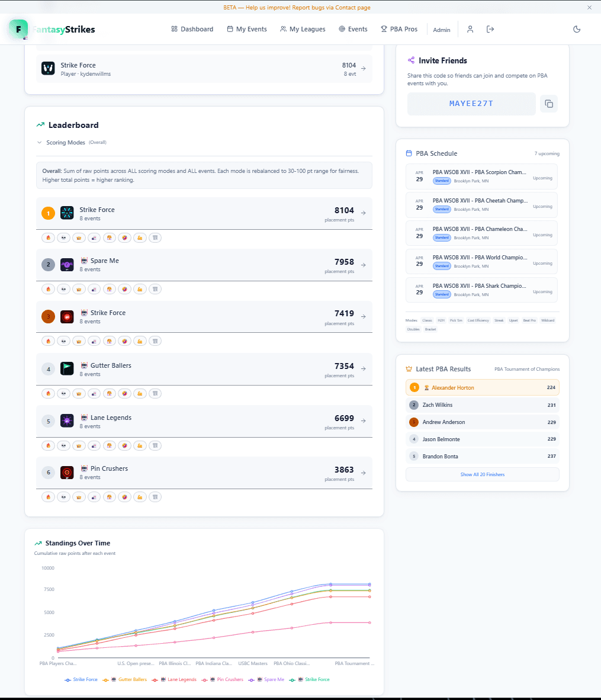Click Jason Belmonte result row

pos(482,439)
